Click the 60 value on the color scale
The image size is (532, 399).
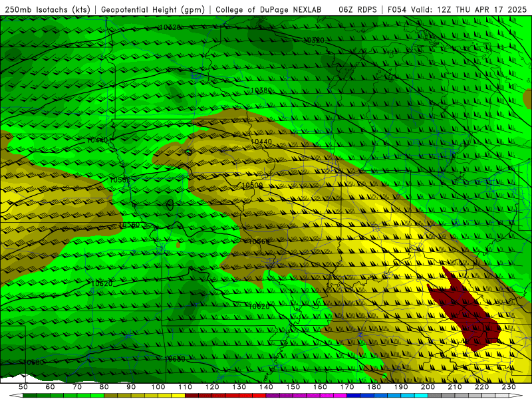50,387
